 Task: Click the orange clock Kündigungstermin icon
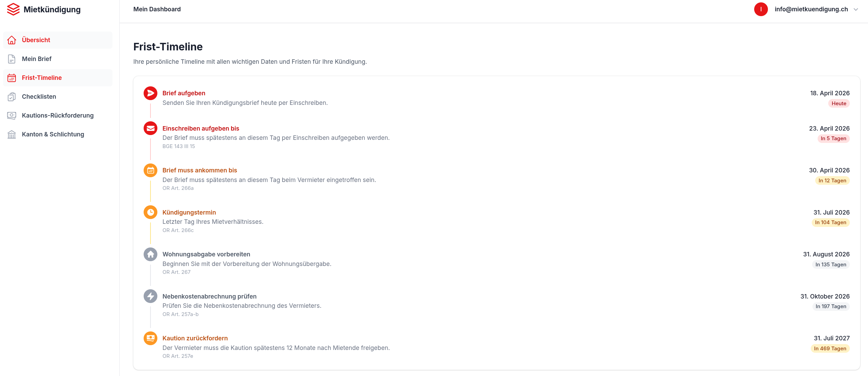tap(150, 213)
